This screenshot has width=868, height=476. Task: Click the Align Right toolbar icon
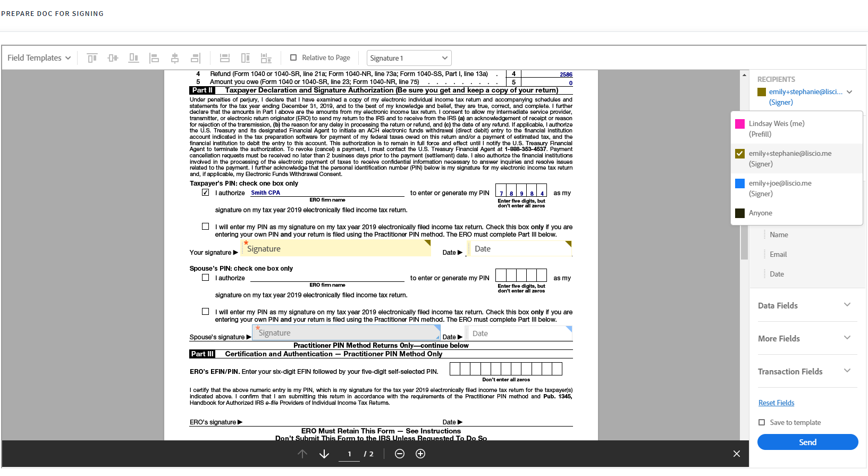[x=196, y=58]
